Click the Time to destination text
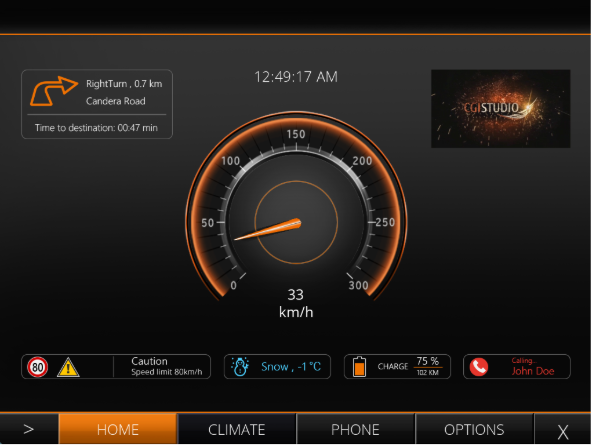This screenshot has width=591, height=445. tap(96, 128)
